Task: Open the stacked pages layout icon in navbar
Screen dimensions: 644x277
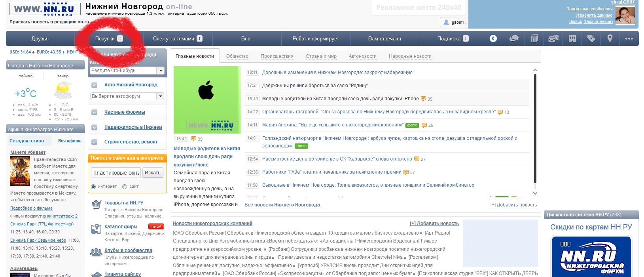Action: 534,38
